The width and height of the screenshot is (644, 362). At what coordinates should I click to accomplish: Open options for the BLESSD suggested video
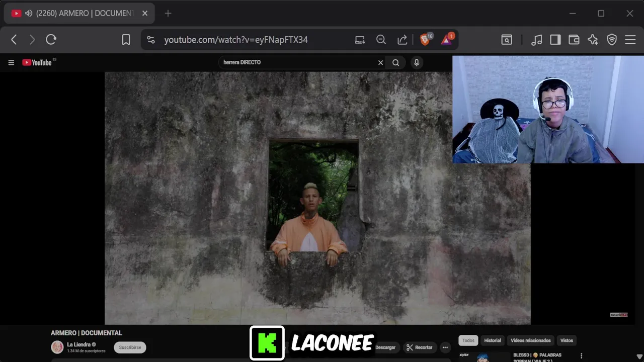click(x=581, y=356)
